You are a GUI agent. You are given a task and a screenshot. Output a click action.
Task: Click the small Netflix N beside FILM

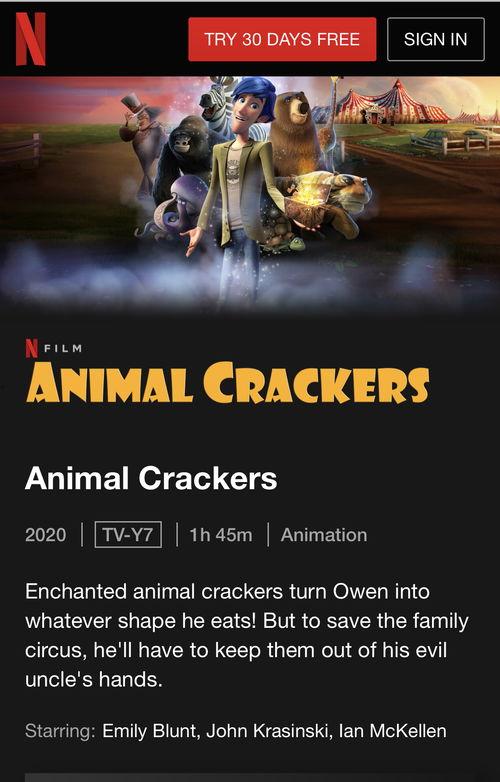tap(31, 348)
